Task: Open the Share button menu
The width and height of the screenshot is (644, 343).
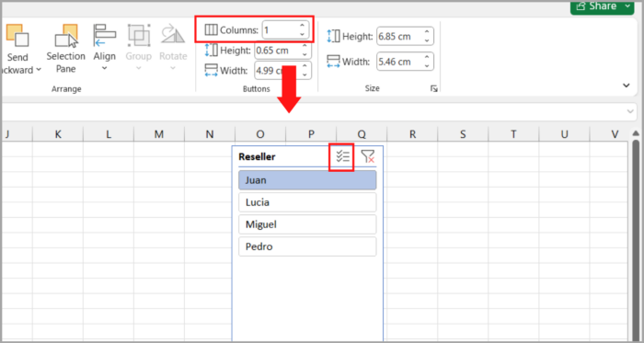Action: click(627, 6)
